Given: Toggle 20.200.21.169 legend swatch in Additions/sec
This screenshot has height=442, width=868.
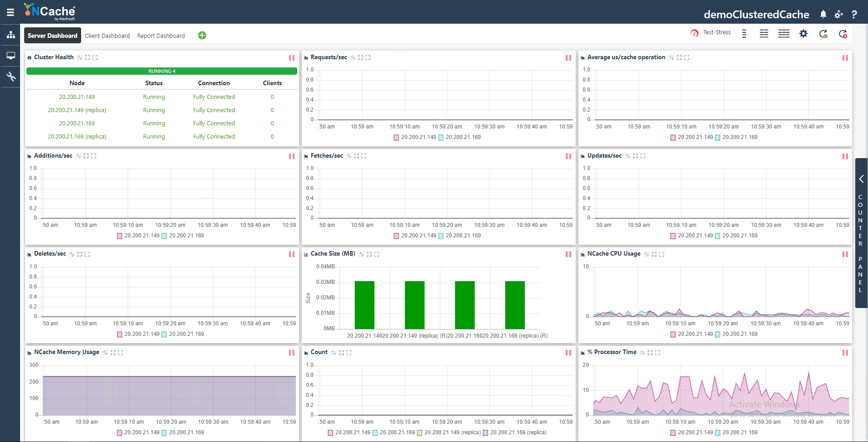Looking at the screenshot, I should 164,236.
